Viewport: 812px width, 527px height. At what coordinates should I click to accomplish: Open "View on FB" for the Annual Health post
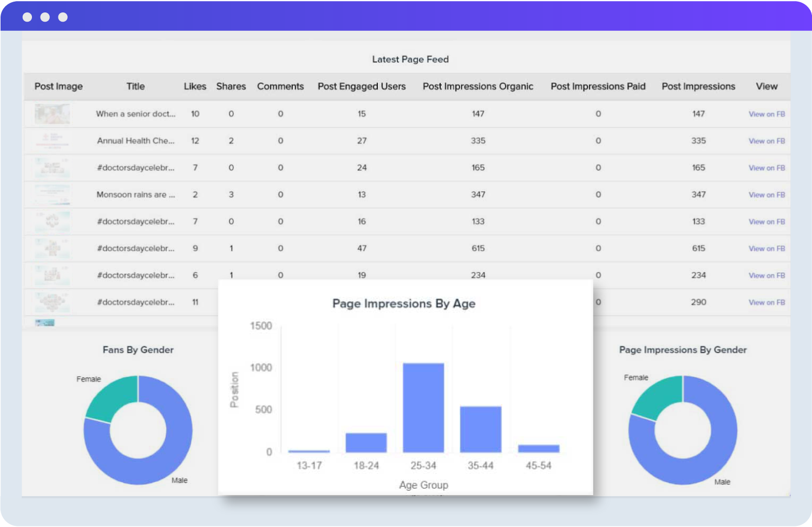pos(767,141)
